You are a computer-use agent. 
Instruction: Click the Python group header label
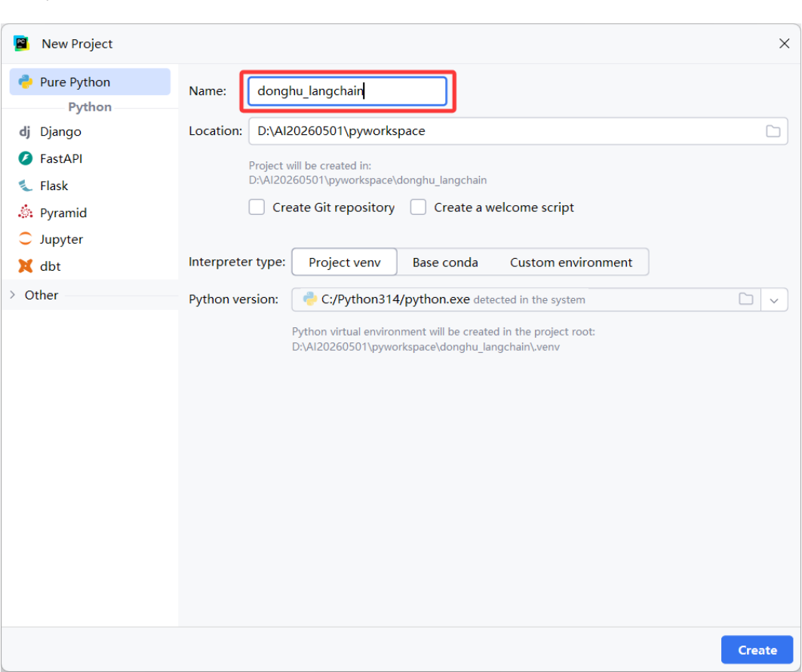[90, 107]
